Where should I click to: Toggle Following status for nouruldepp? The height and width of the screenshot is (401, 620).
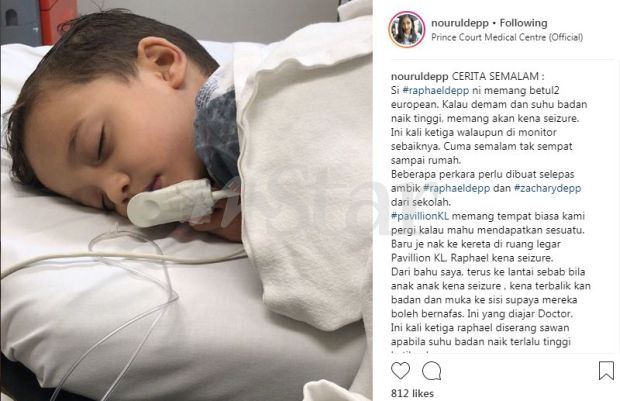coord(524,23)
